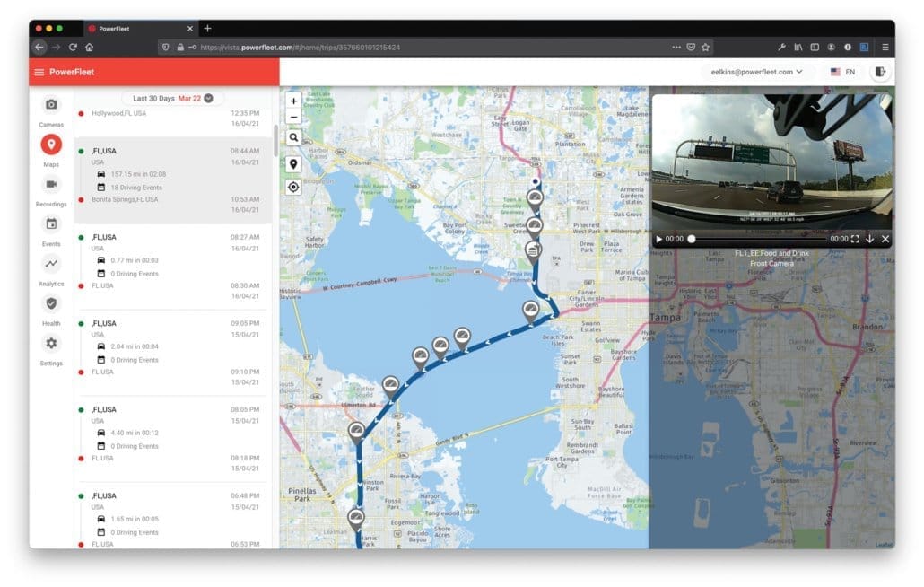Expand the eelkins@powerfleet.com account menu
This screenshot has width=924, height=587.
(x=758, y=71)
